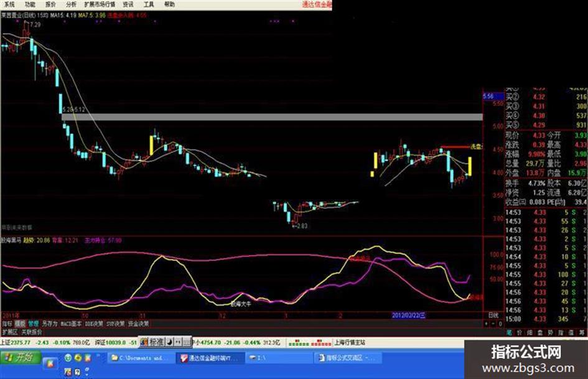The width and height of the screenshot is (588, 379).
Task: Click the 15:00 trade tick row
Action: click(546, 319)
